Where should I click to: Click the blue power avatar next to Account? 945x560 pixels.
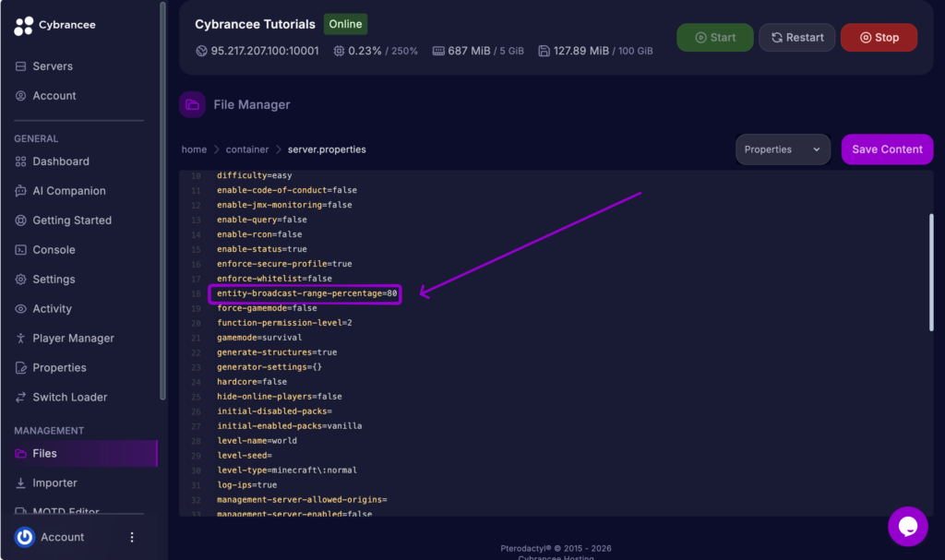25,537
